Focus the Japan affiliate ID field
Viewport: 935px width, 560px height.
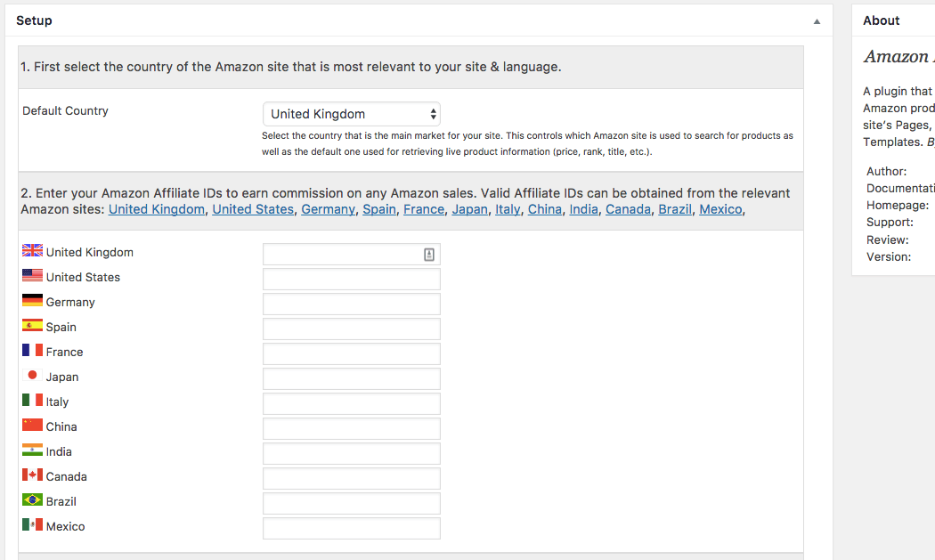click(x=351, y=378)
